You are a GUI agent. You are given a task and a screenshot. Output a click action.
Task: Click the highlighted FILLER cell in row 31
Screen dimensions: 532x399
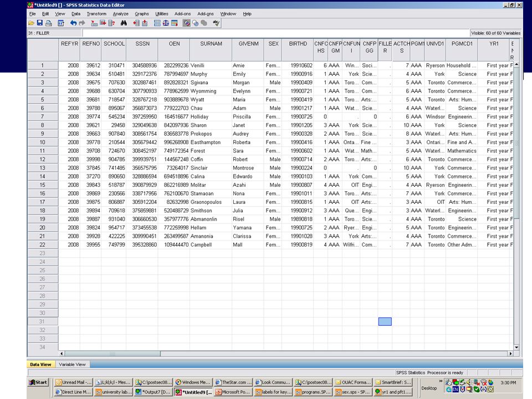(x=385, y=321)
